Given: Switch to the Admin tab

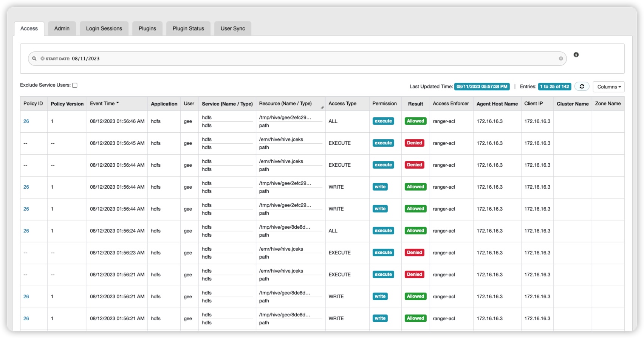Looking at the screenshot, I should tap(62, 28).
